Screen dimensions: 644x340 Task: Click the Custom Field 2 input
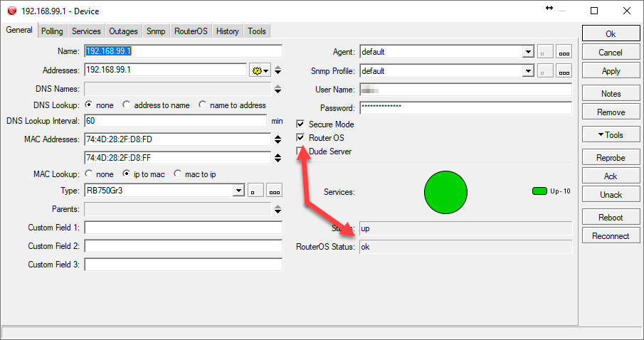coord(183,246)
